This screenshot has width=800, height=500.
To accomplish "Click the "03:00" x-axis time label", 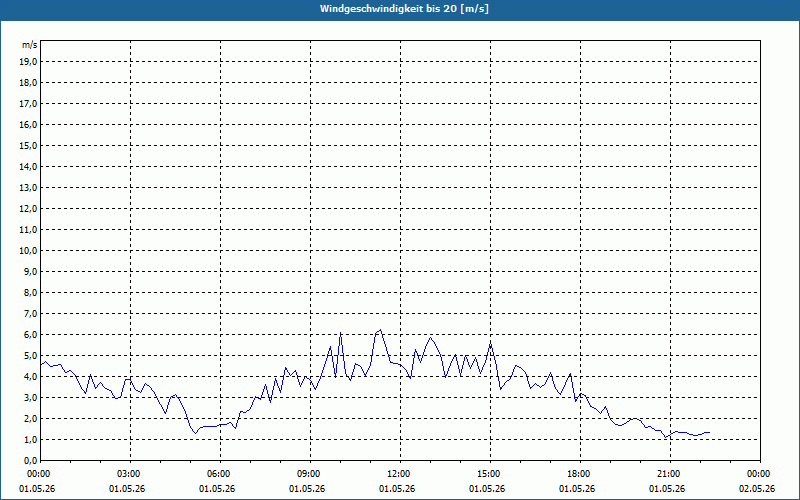I will click(x=128, y=474).
